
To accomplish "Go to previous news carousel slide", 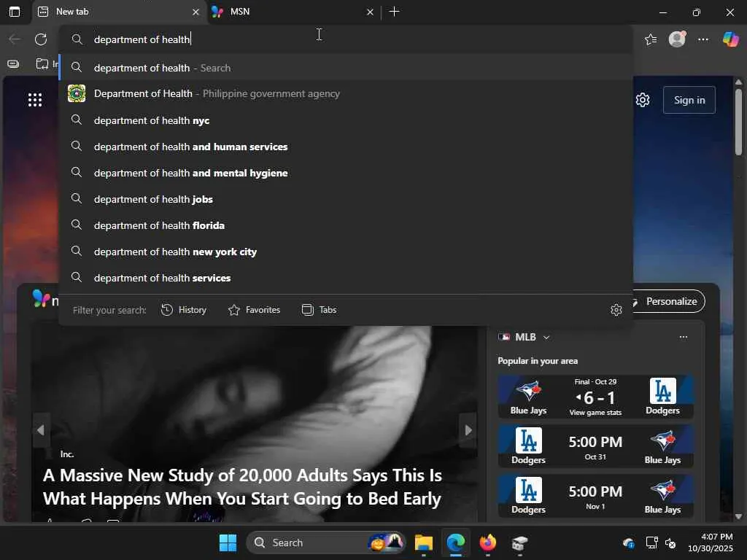I will click(x=41, y=430).
